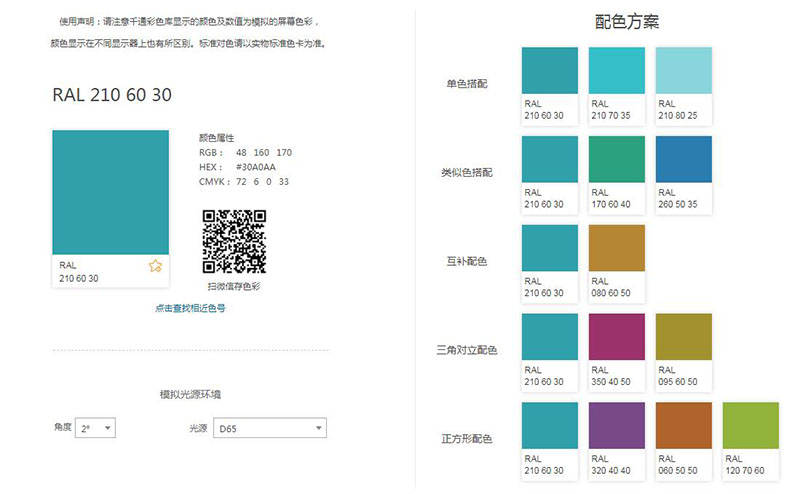Select the olive RAL 095 60 50 swatch

click(683, 337)
